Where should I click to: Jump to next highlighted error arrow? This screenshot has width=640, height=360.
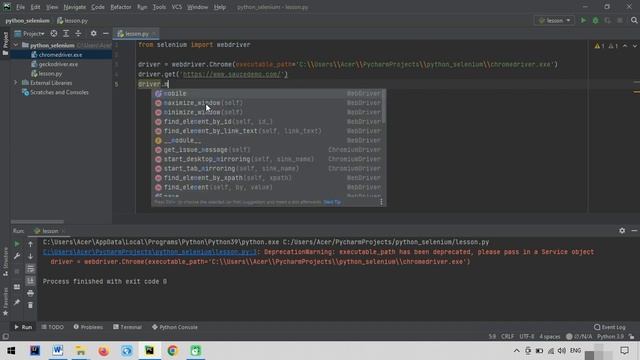click(x=635, y=46)
